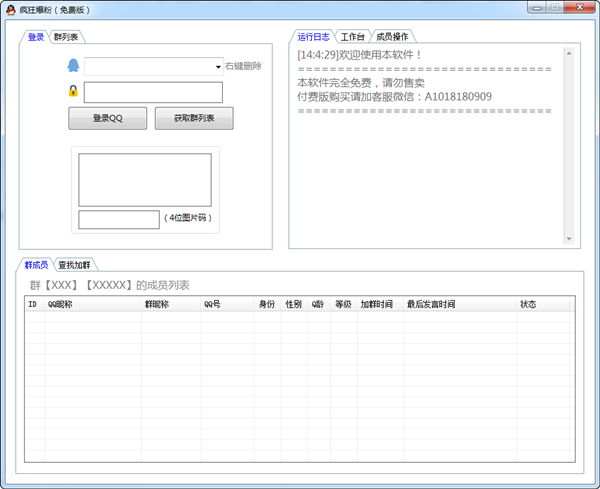Focus the 4位图片码 captcha input
This screenshot has width=600, height=489.
pos(119,219)
